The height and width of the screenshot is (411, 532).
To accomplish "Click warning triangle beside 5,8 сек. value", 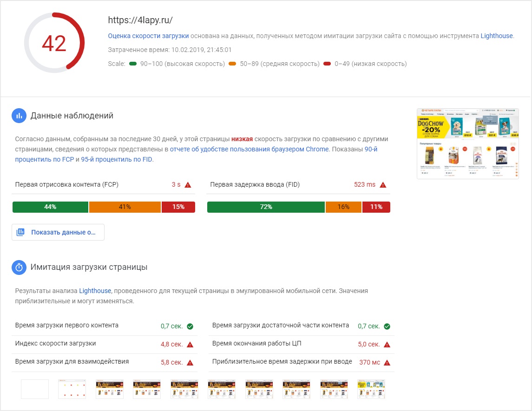I will [x=190, y=363].
